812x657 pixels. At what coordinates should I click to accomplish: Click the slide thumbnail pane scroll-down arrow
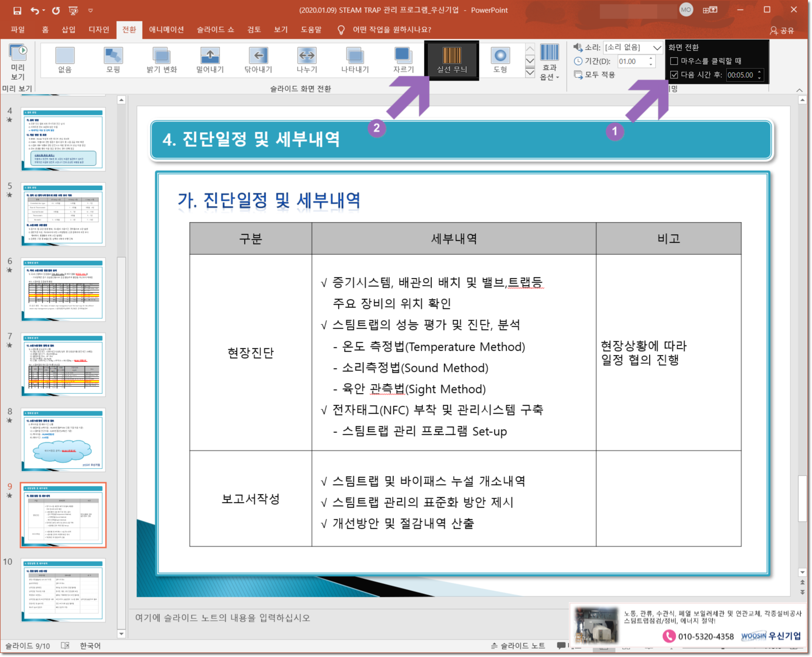(x=121, y=634)
